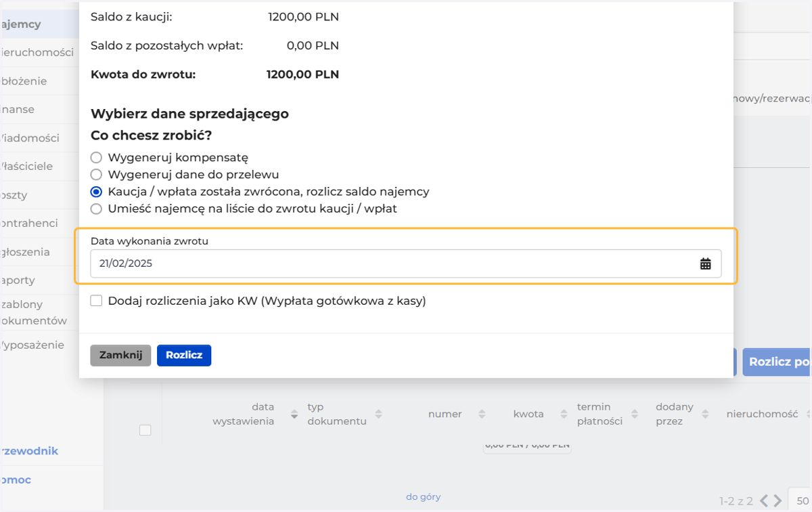Select Umieść najemcę na liście do zwrotu option
Viewport: 812px width, 512px height.
pos(96,209)
